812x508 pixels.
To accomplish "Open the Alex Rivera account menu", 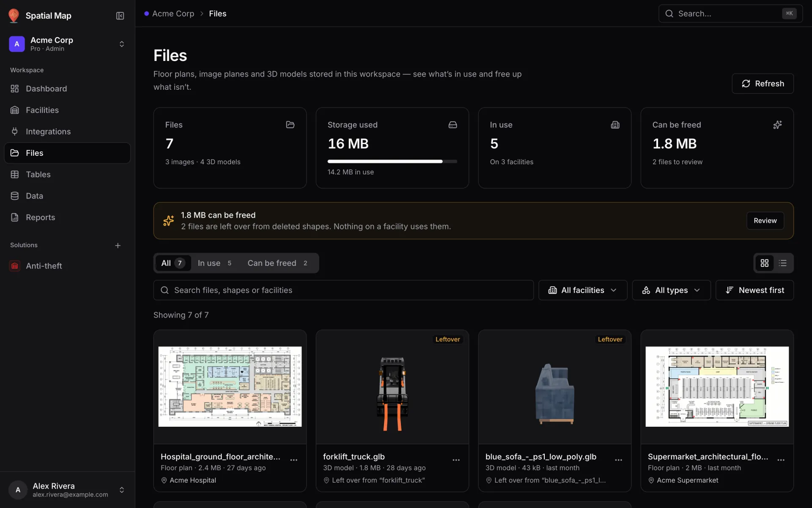I will [67, 490].
